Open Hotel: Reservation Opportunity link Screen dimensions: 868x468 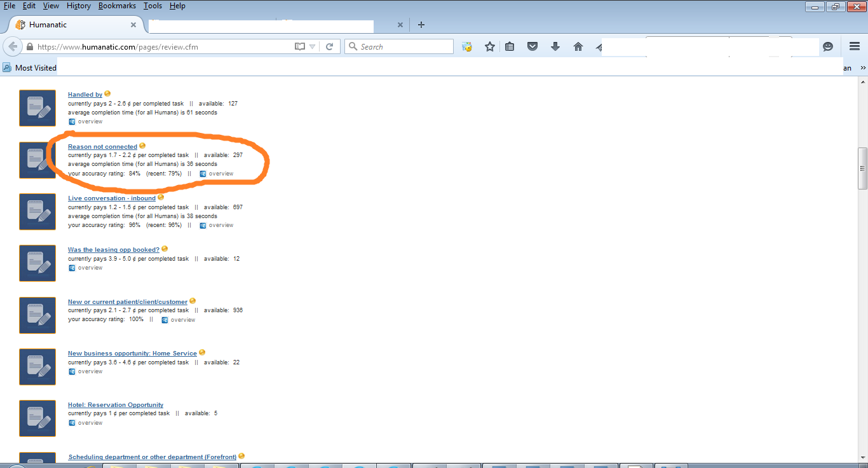116,405
